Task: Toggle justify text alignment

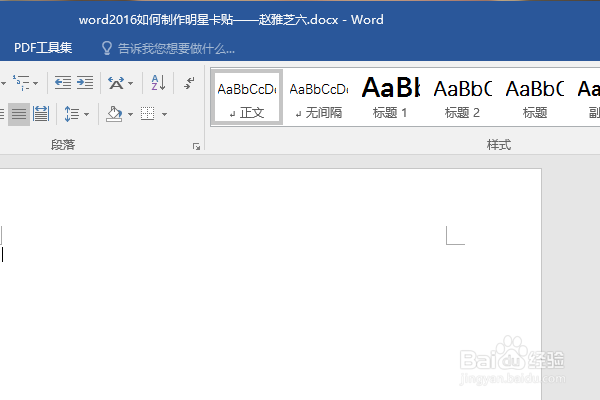Action: pyautogui.click(x=19, y=114)
